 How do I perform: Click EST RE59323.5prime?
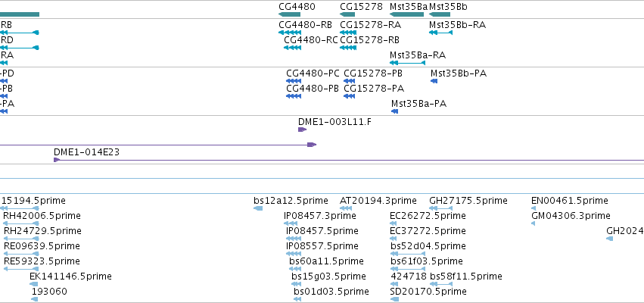click(42, 261)
